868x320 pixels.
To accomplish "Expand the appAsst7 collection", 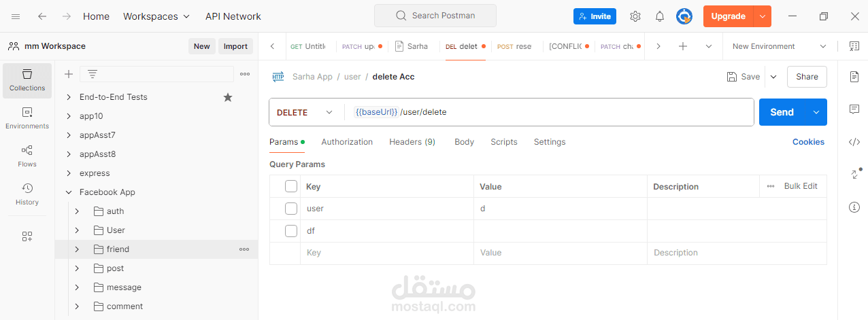I will pos(69,135).
